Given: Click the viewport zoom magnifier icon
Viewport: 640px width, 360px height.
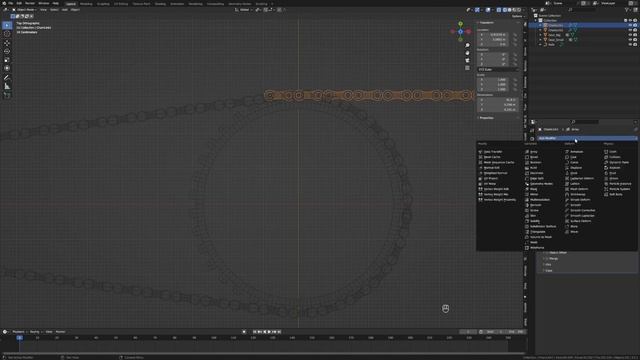Looking at the screenshot, I should click(x=467, y=45).
